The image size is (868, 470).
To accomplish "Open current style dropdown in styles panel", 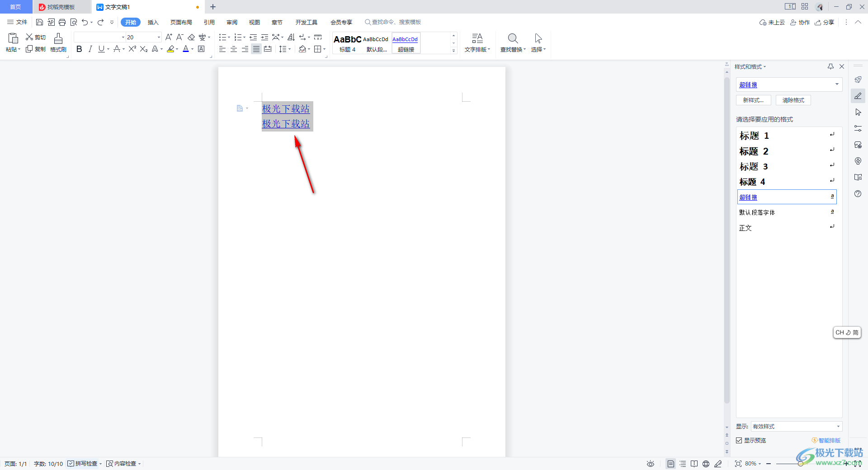I will coord(837,85).
